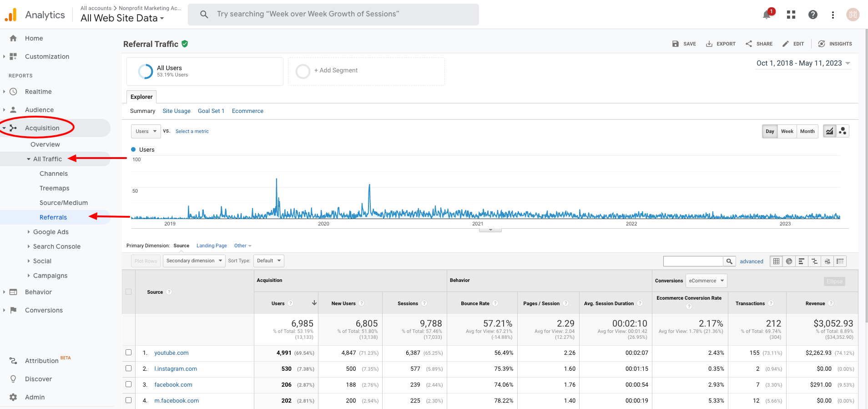
Task: Switch to the Goal Set 1 tab
Action: pyautogui.click(x=211, y=111)
